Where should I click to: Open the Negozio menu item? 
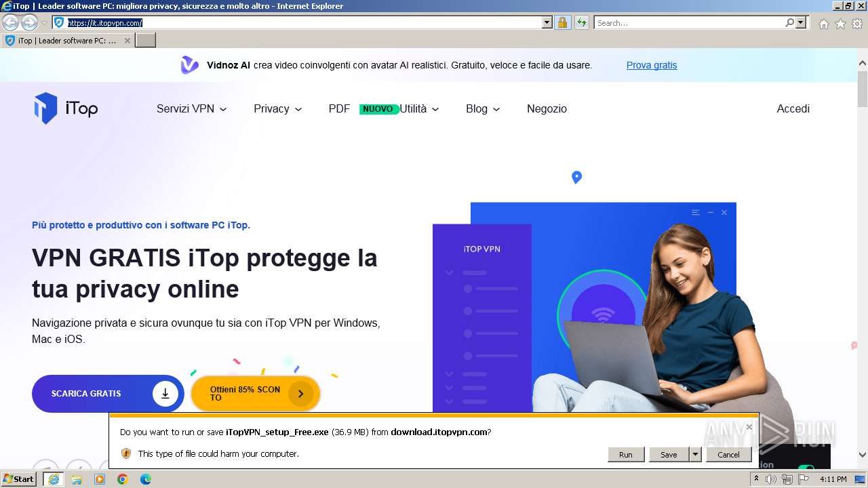click(547, 108)
